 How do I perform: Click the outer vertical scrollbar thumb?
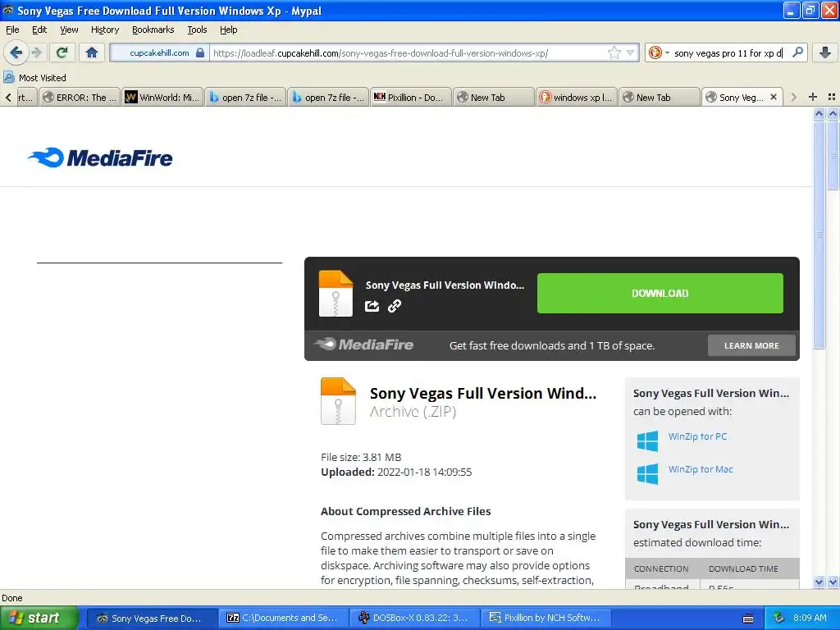tap(833, 153)
